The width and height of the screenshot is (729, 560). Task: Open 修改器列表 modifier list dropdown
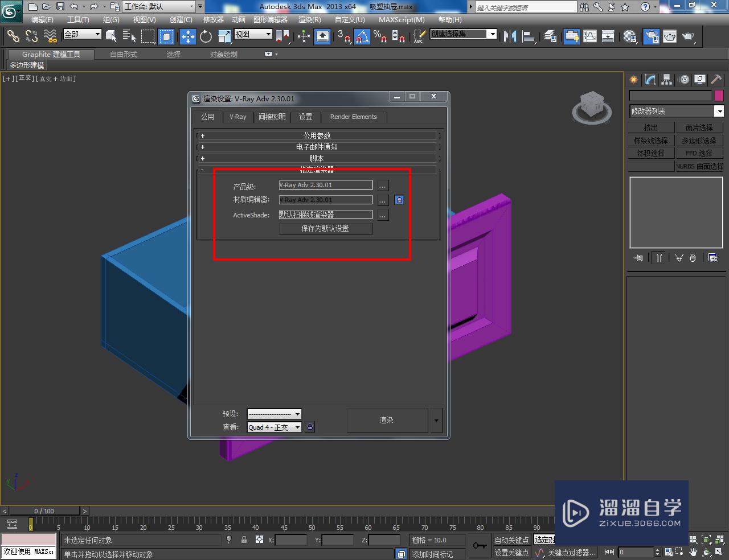(676, 111)
